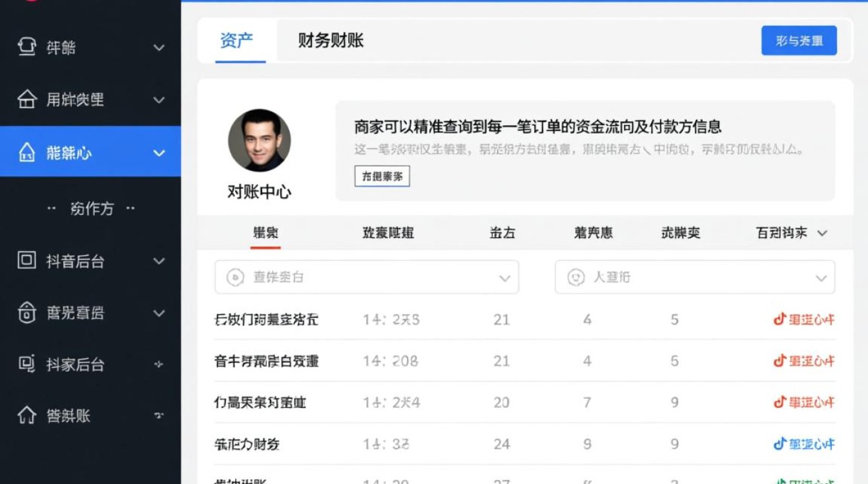Click the bell icon beside 牸鹐 in the sidebar
Screen dimensions: 868x484
tap(26, 47)
